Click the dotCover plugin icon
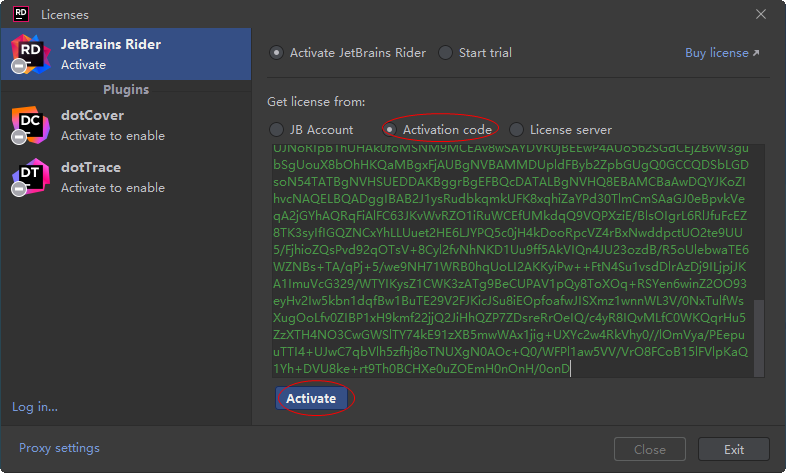The width and height of the screenshot is (786, 473). coord(30,125)
